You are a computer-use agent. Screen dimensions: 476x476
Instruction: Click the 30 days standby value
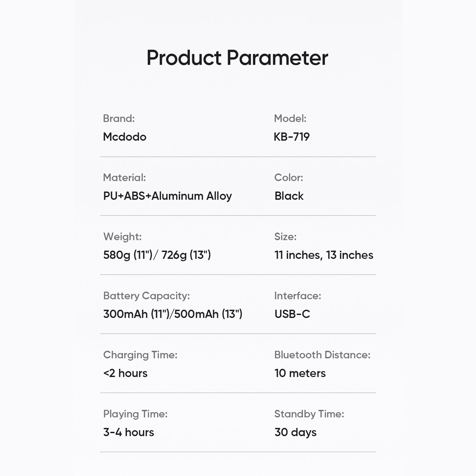point(296,432)
